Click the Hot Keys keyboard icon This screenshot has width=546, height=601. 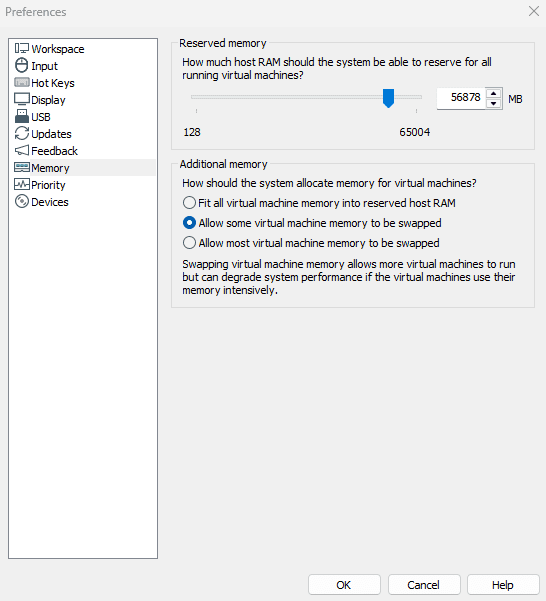22,82
